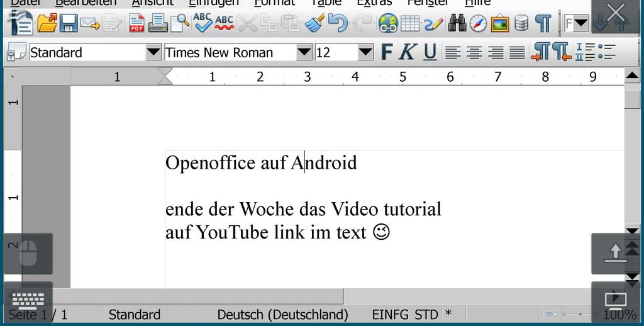Open the Ansicht menu
644x326 pixels.
tap(152, 3)
